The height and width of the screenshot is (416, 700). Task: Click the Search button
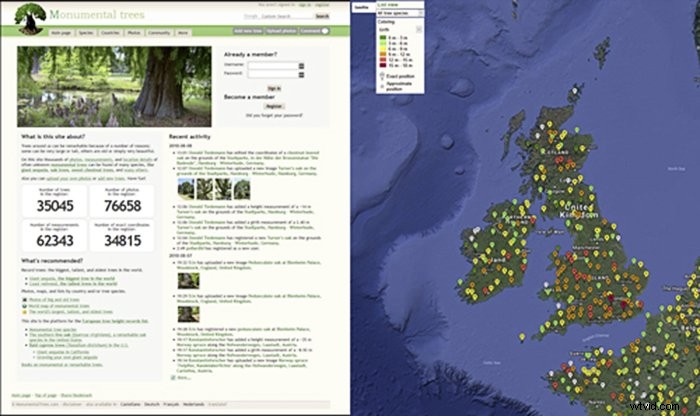click(x=322, y=17)
